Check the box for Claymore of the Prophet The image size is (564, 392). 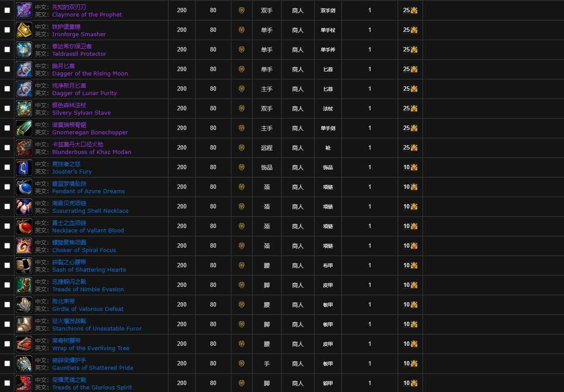pyautogui.click(x=7, y=10)
